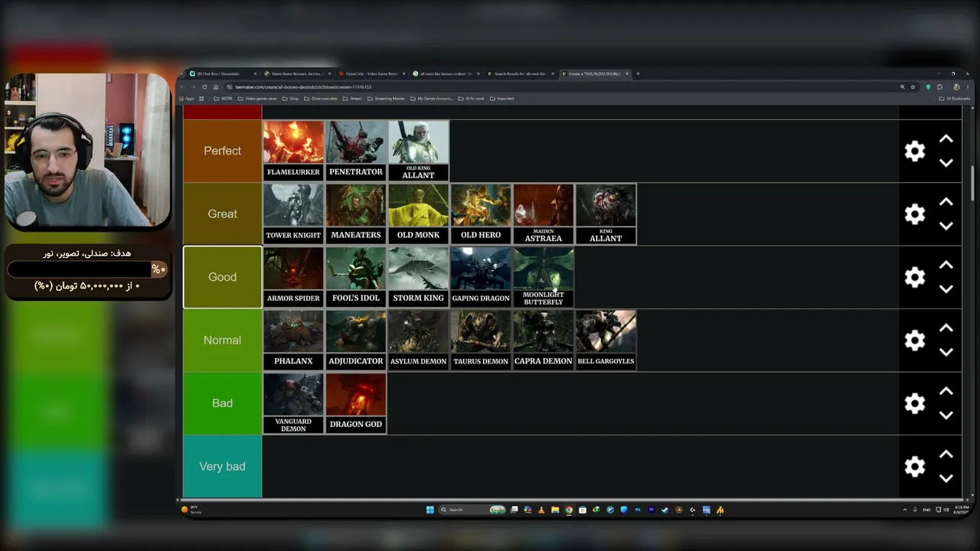Viewport: 980px width, 551px height.
Task: Click the Bell Gargoyles boss card
Action: [x=606, y=341]
